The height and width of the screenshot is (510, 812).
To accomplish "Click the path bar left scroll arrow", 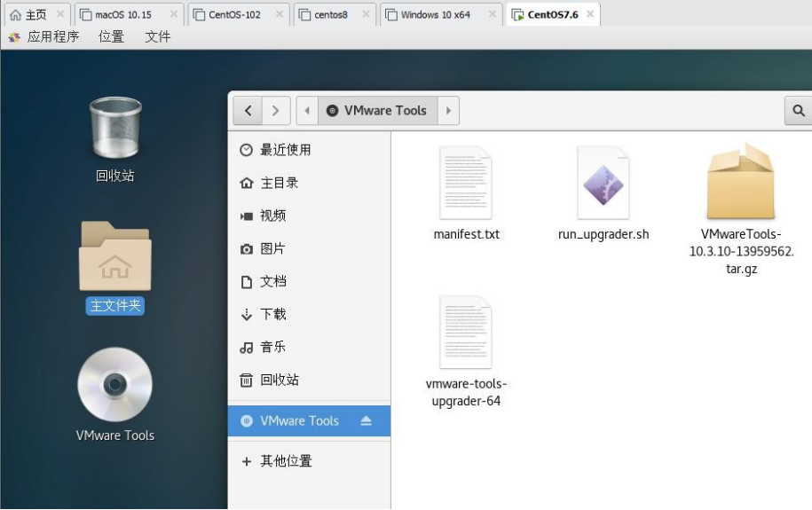I will tap(307, 110).
